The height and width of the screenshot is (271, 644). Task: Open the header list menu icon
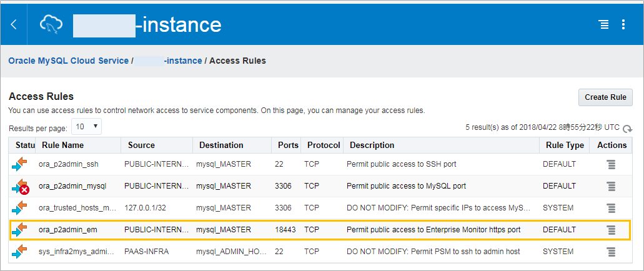[603, 24]
